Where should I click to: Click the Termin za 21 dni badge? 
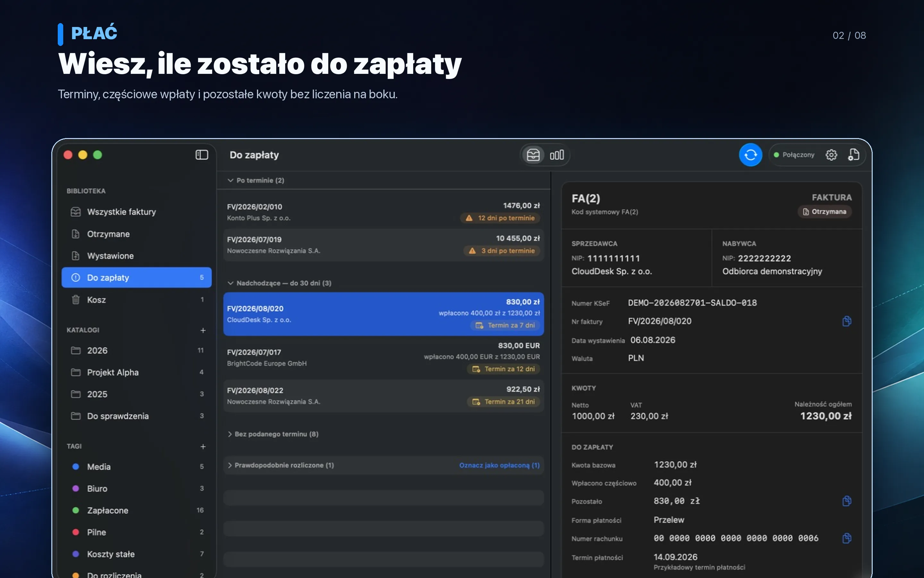[x=503, y=402]
